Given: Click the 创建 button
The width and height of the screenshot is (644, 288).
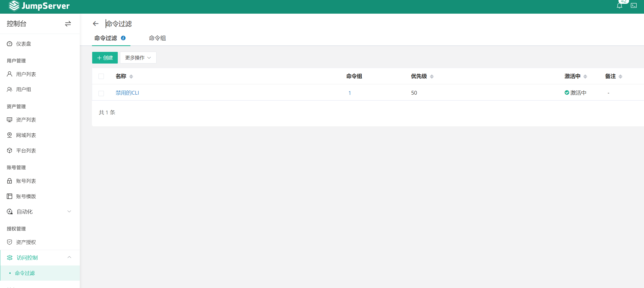Looking at the screenshot, I should [105, 58].
